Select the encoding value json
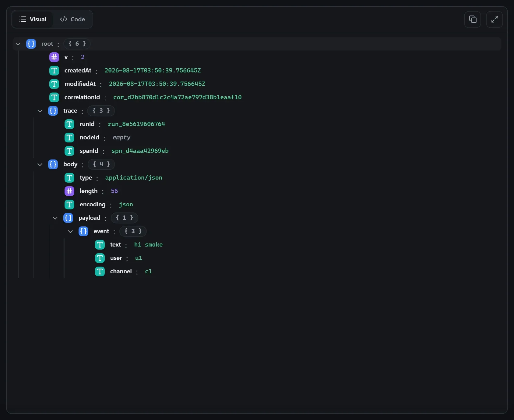The height and width of the screenshot is (420, 514). (x=126, y=205)
